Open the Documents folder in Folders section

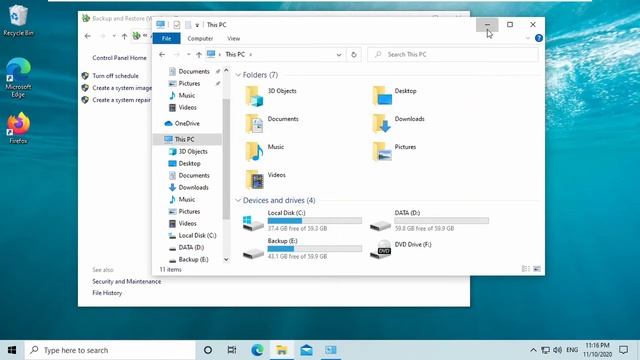(254, 124)
